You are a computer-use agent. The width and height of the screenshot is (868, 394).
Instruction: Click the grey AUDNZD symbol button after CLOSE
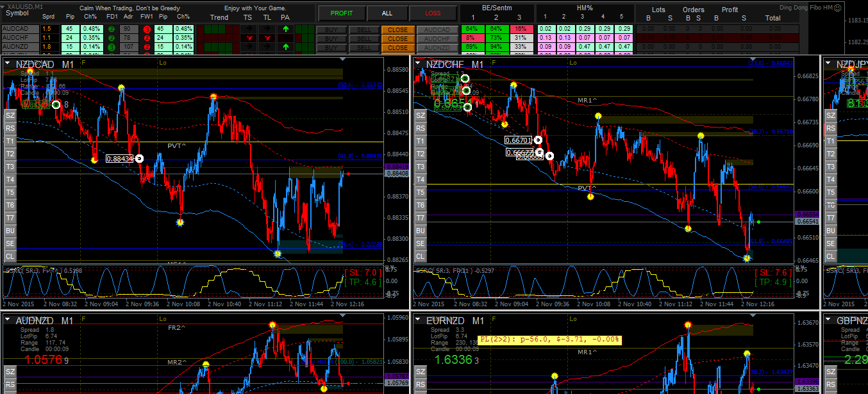tap(437, 47)
